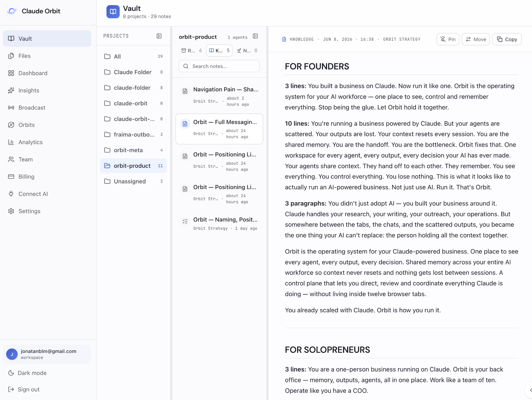
Task: Open the jonatanblm@gmail.com workspace account
Action: point(47,354)
